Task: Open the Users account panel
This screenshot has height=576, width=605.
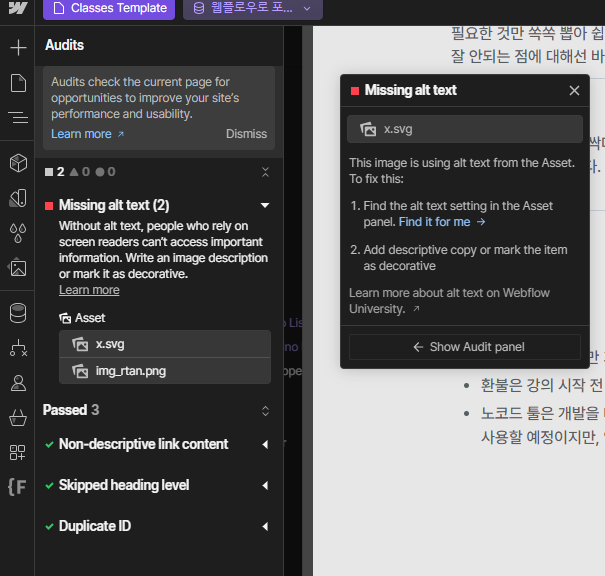Action: pos(18,383)
